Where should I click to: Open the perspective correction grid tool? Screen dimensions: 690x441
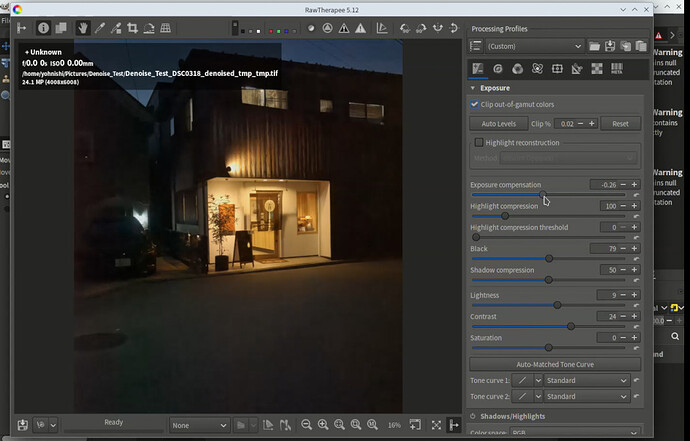point(165,29)
